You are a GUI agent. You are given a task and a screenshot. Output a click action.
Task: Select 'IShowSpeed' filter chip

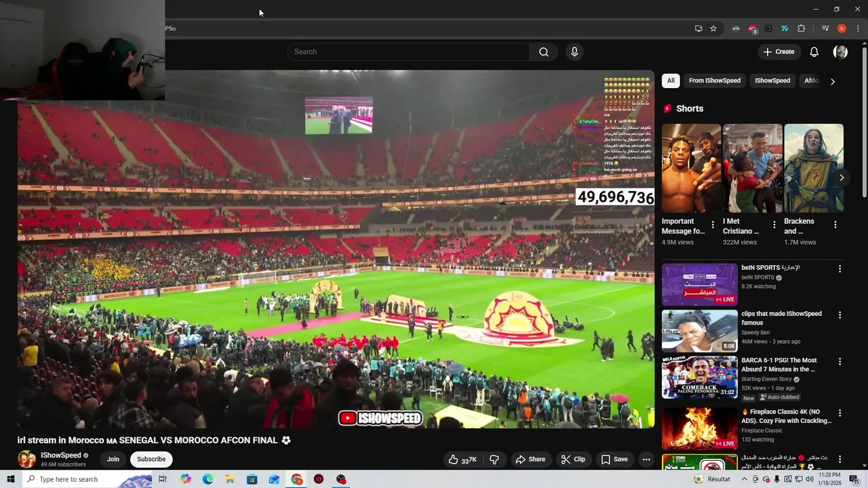click(x=772, y=81)
